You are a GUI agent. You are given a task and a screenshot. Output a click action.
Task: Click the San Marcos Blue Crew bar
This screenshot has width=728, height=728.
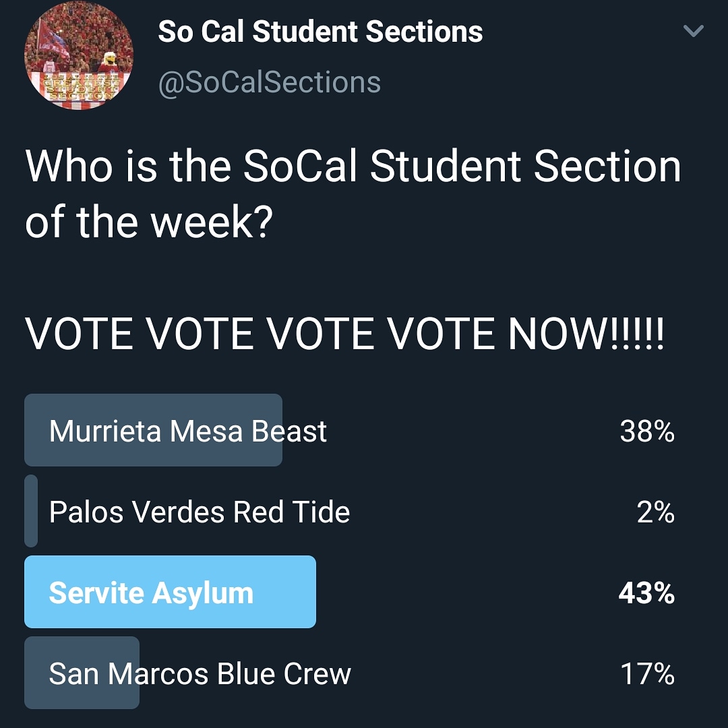[82, 672]
